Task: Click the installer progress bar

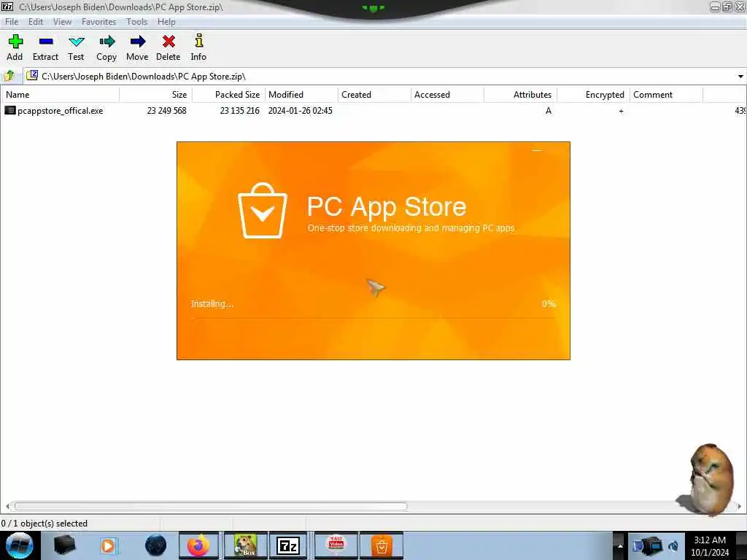Action: tap(373, 318)
